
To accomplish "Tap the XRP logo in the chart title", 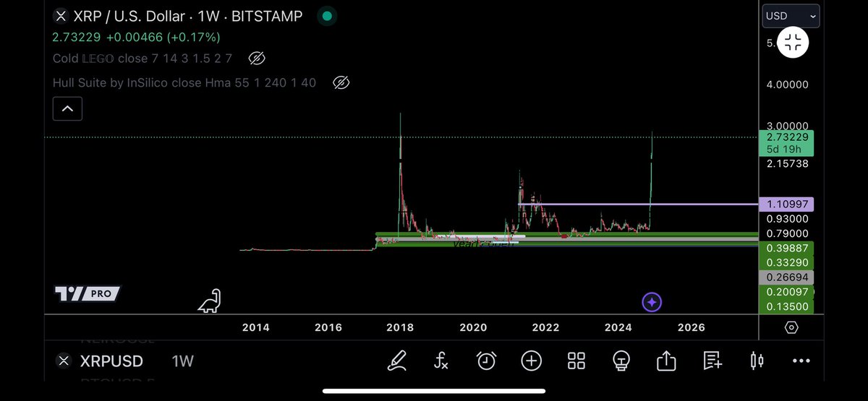I will [61, 15].
